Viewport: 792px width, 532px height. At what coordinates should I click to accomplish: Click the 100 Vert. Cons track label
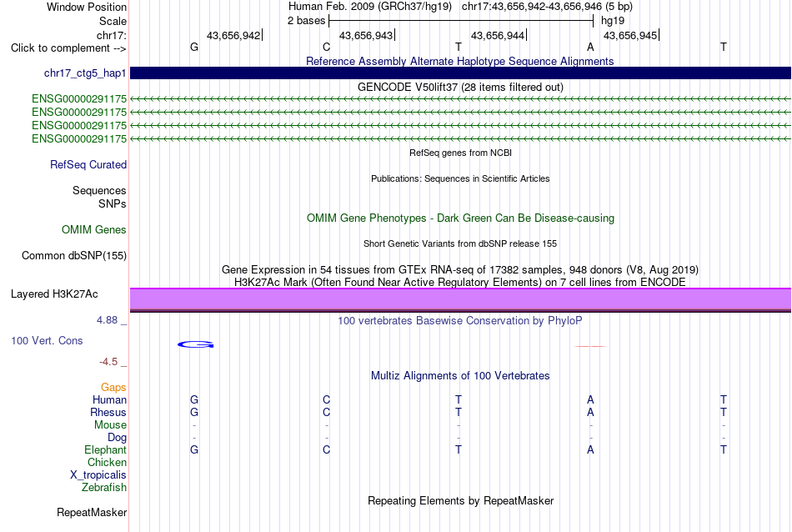(x=47, y=341)
